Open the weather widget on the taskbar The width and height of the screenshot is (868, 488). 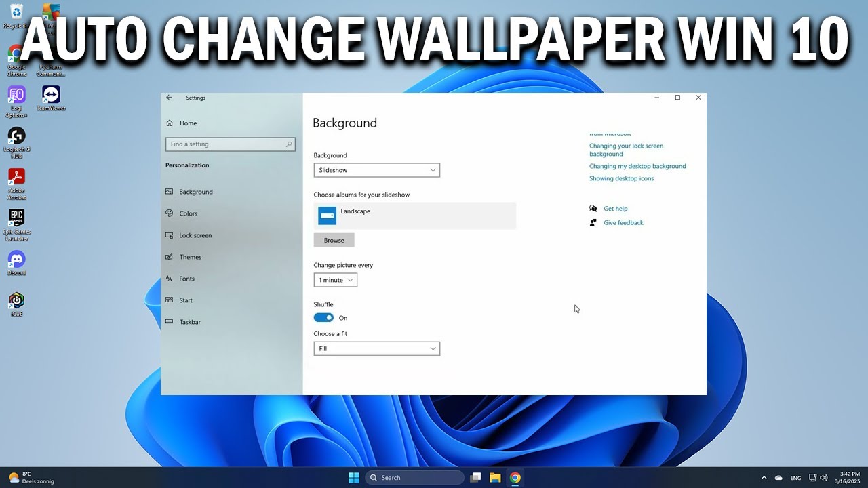(32, 478)
